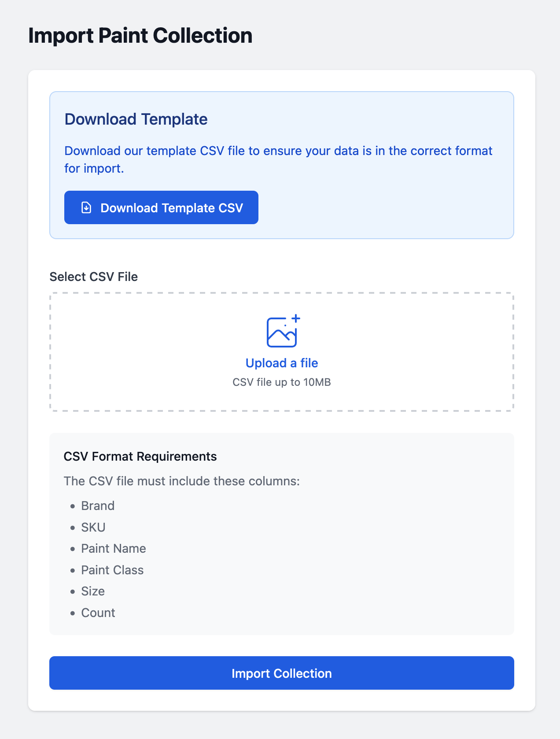Click the download file icon on template button
The image size is (560, 739).
(x=86, y=207)
